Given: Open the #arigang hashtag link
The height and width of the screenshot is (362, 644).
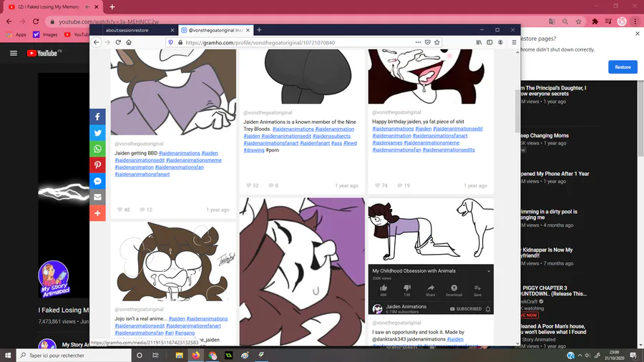Looking at the screenshot, I should (x=185, y=333).
